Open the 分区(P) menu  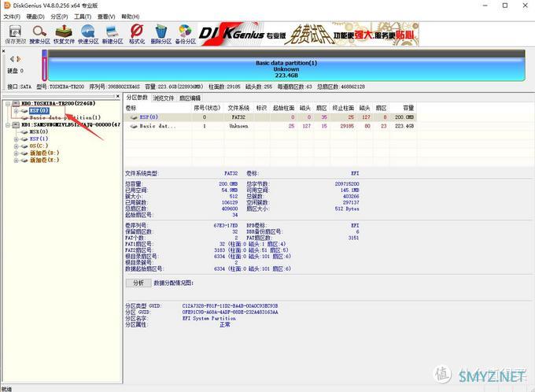[59, 17]
